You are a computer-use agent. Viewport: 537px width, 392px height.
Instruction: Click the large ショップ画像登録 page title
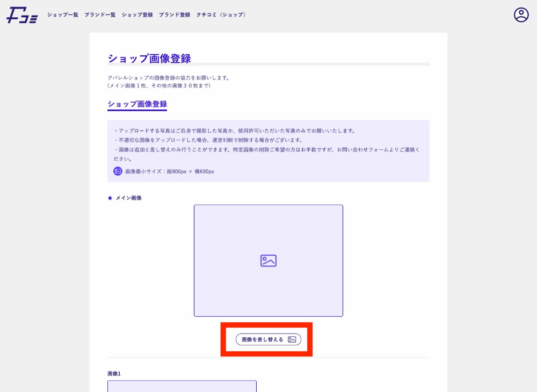[149, 59]
